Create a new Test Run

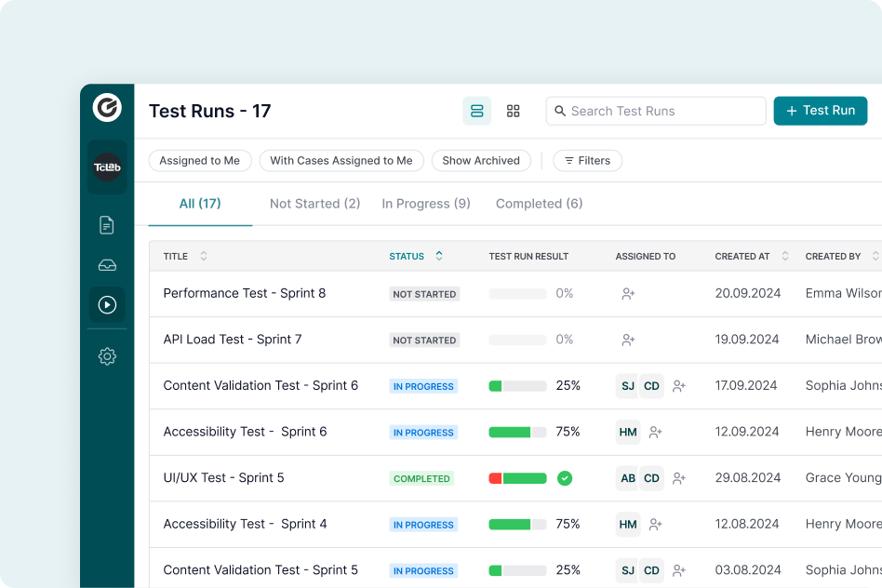(x=820, y=111)
